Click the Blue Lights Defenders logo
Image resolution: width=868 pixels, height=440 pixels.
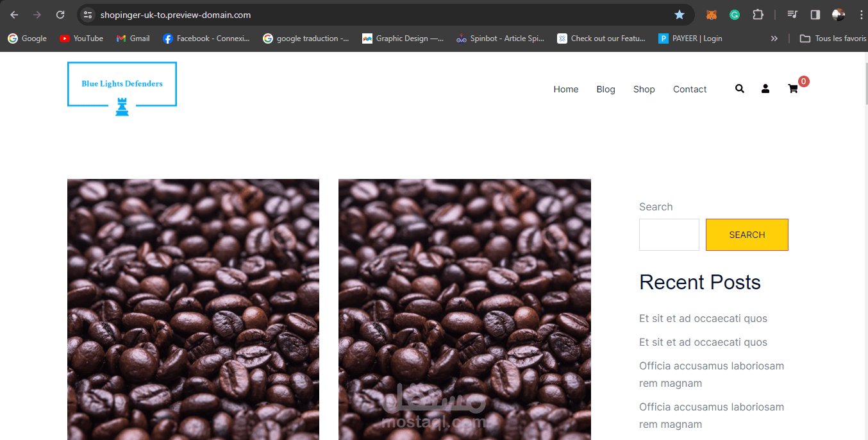click(122, 89)
